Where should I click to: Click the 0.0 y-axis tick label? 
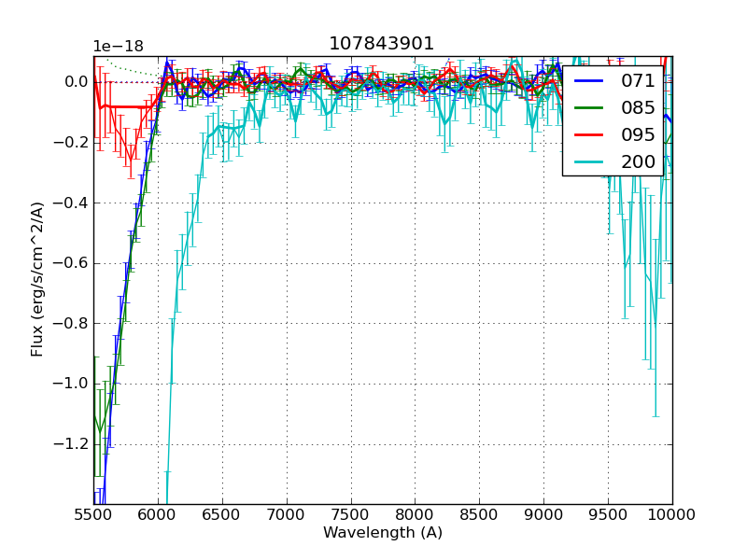[x=76, y=82]
